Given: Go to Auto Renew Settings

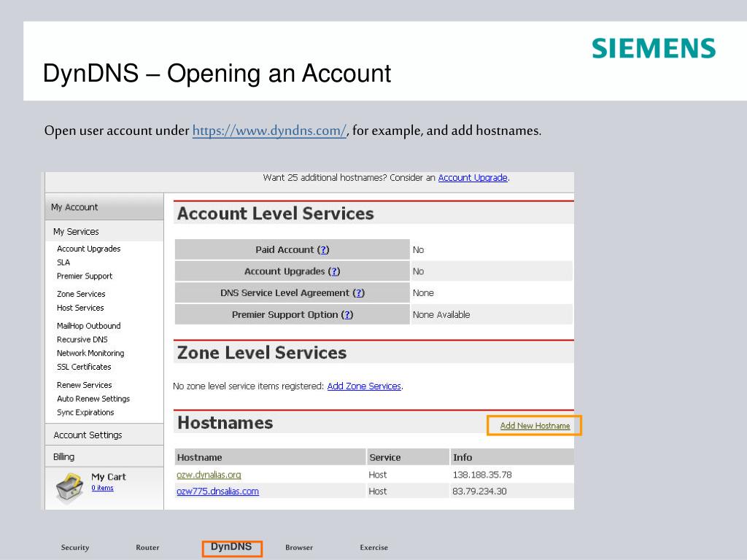Looking at the screenshot, I should [x=93, y=399].
